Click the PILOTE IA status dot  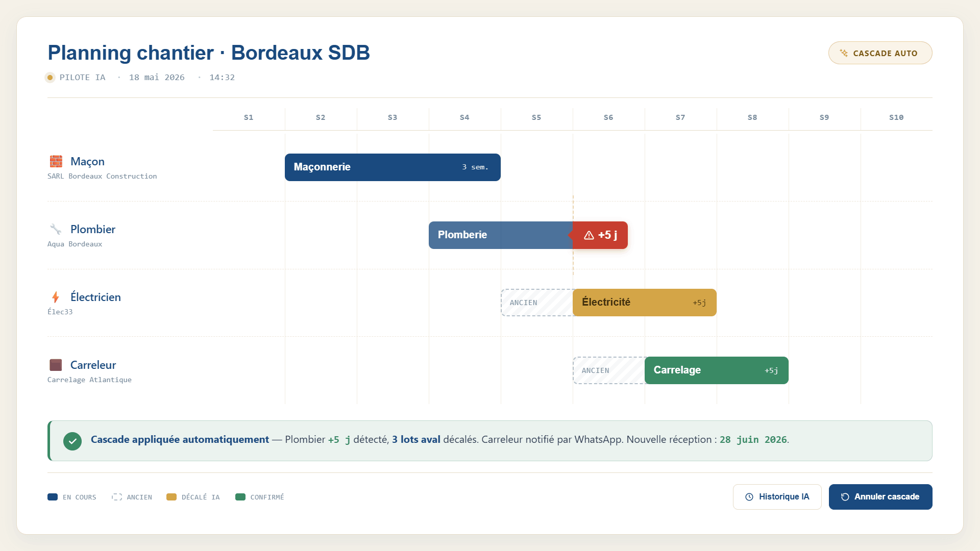point(50,78)
